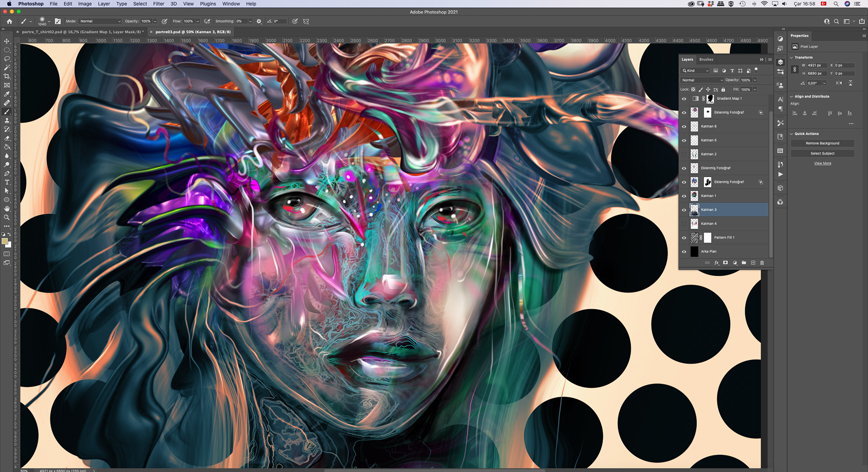
Task: Select the Katman 5 layer thumbnail
Action: pos(694,141)
